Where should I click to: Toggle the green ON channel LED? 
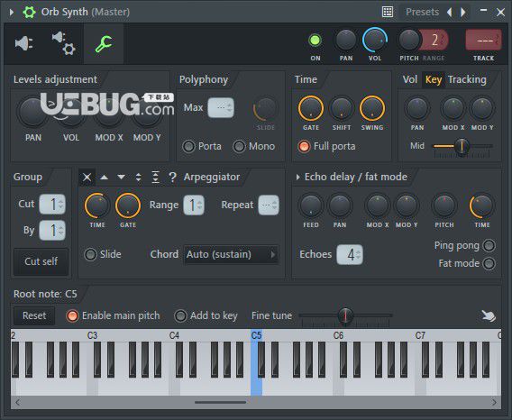[x=315, y=41]
